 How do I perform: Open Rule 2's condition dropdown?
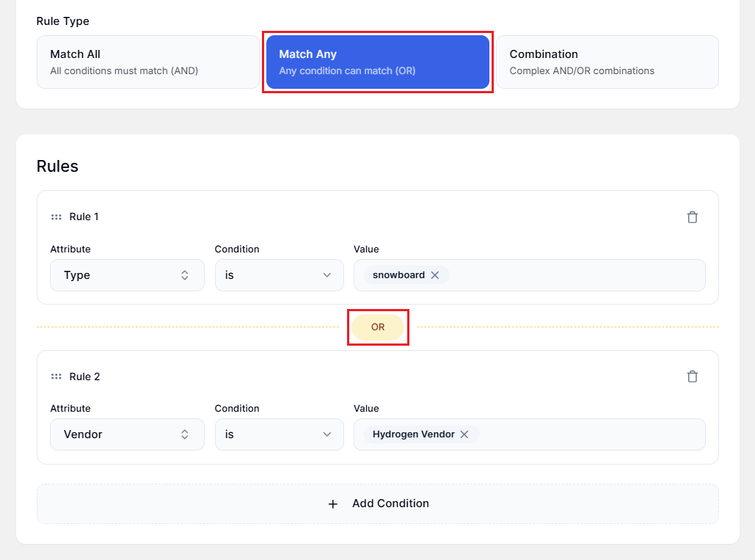click(x=279, y=434)
